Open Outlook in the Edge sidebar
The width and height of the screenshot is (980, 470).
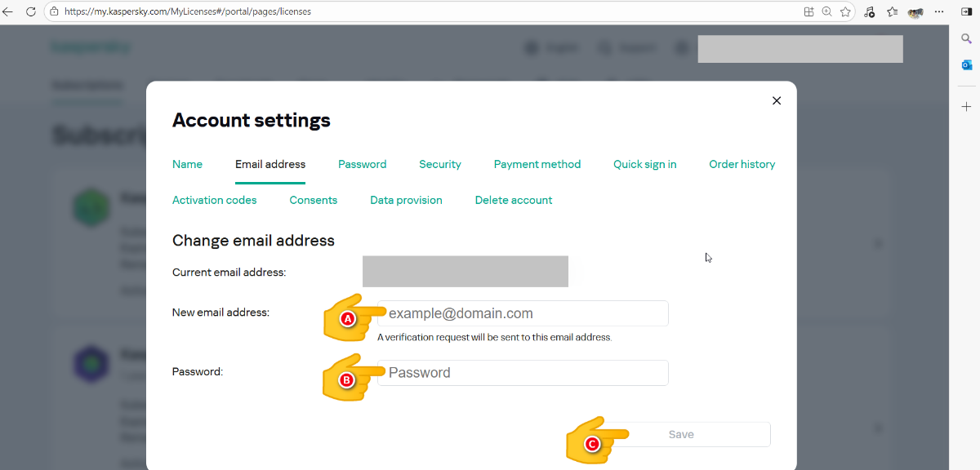pyautogui.click(x=966, y=65)
